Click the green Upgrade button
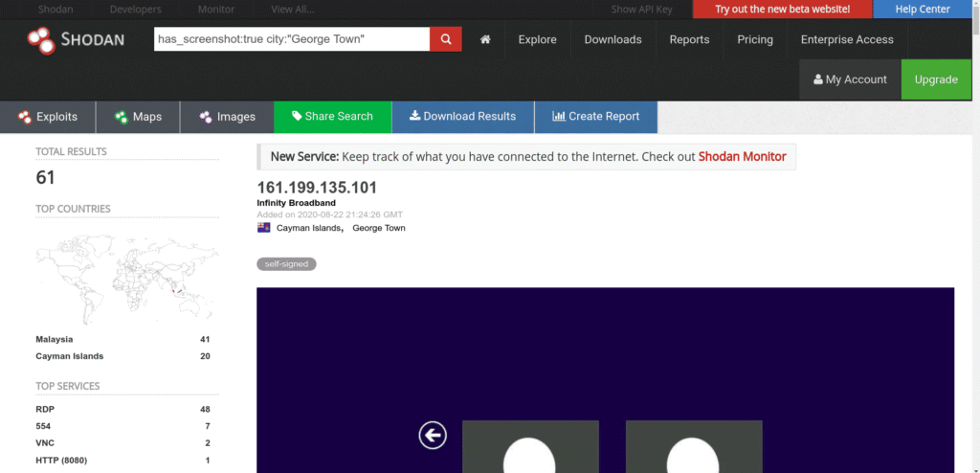 pyautogui.click(x=936, y=79)
